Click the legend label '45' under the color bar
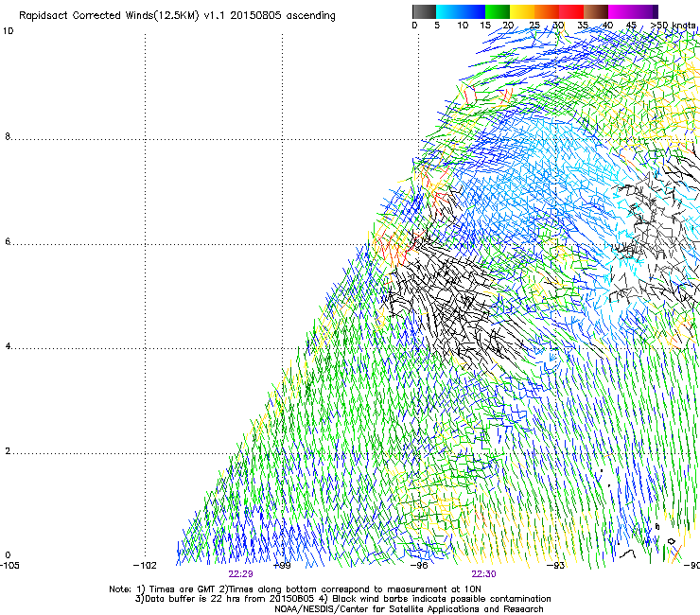700x615 pixels. pos(631,26)
